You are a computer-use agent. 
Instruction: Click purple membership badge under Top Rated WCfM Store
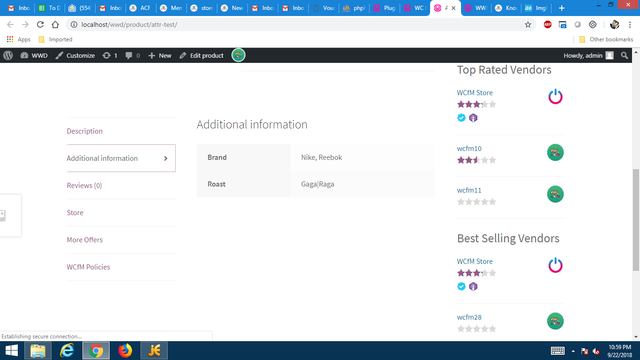tap(473, 118)
